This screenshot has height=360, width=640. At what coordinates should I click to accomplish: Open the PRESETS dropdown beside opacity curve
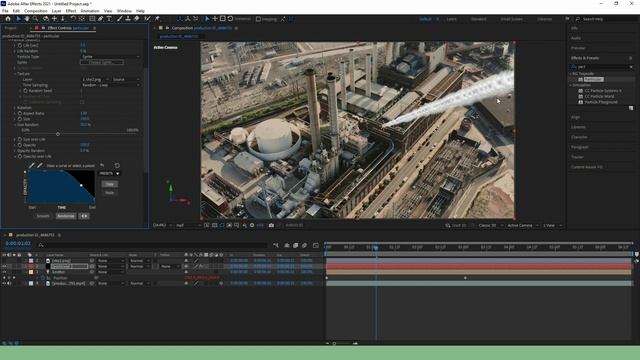(x=109, y=173)
